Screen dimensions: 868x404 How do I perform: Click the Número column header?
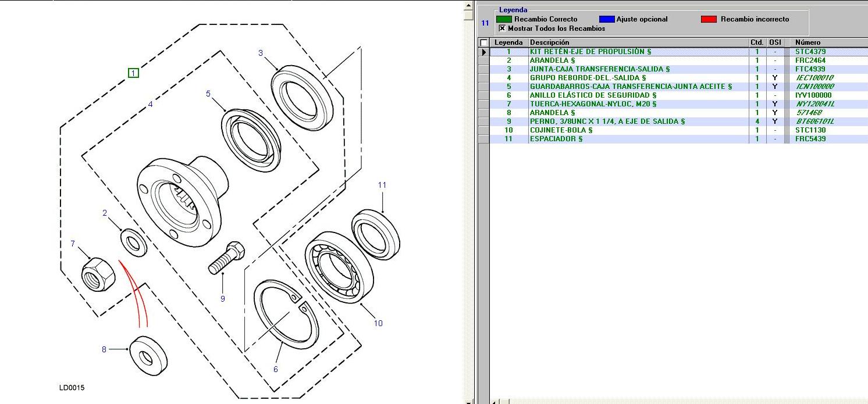(x=807, y=42)
